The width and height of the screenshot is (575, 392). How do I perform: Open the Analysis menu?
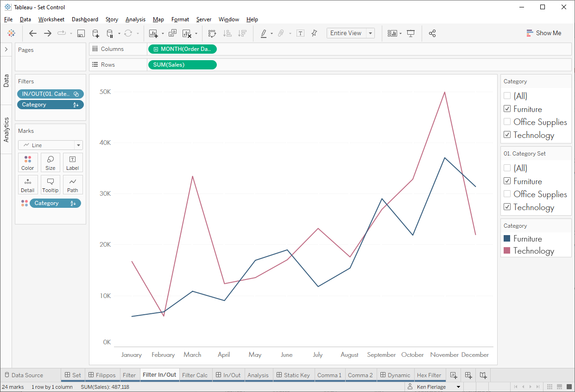tap(135, 19)
